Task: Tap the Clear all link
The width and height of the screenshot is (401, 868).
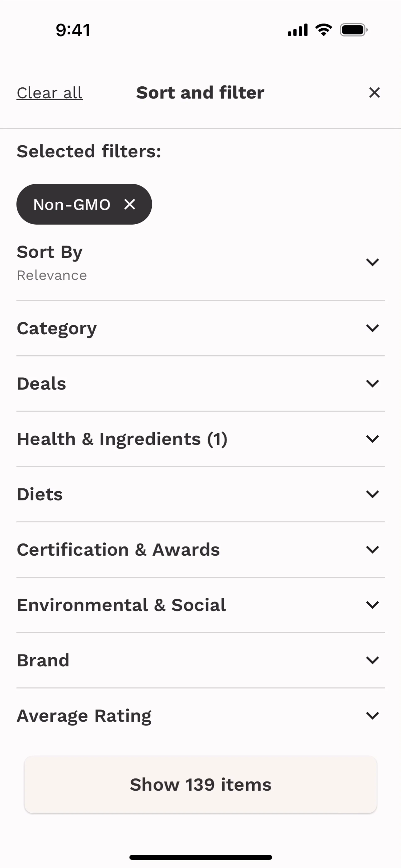Action: click(49, 93)
